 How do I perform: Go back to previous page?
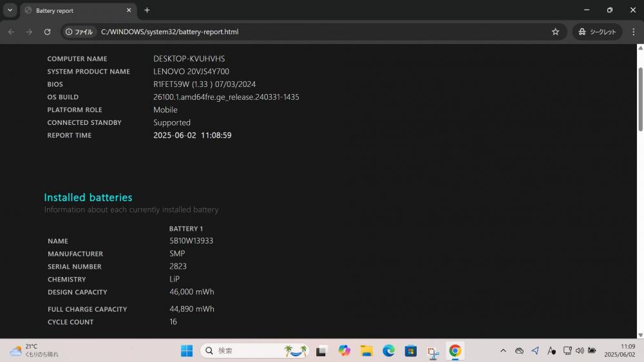11,32
